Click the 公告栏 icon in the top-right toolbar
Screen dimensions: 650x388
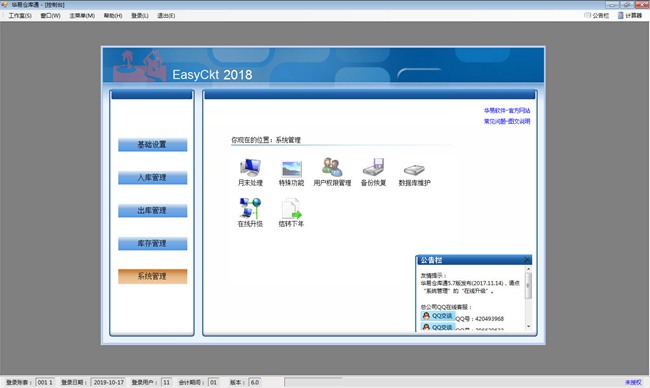tap(597, 15)
